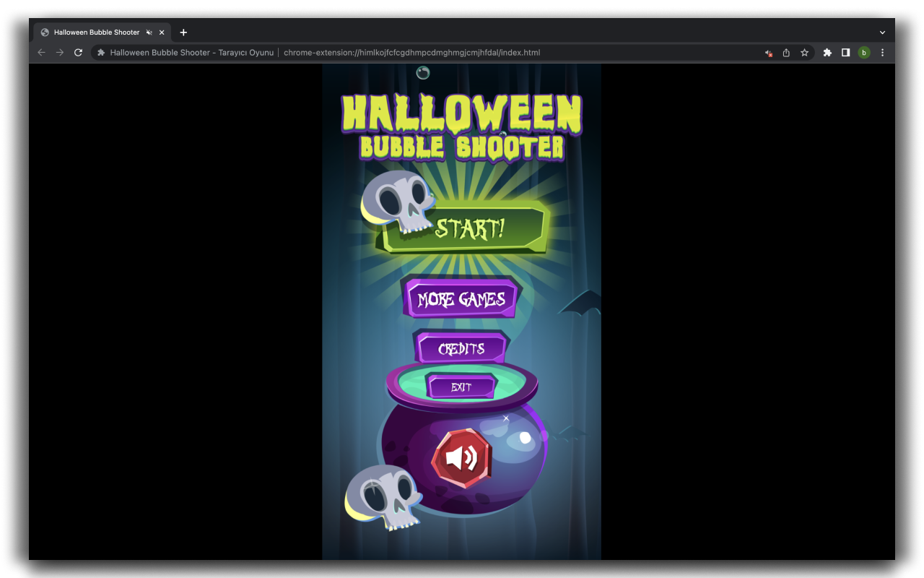Open the side panel icon
The width and height of the screenshot is (924, 578).
[x=845, y=52]
